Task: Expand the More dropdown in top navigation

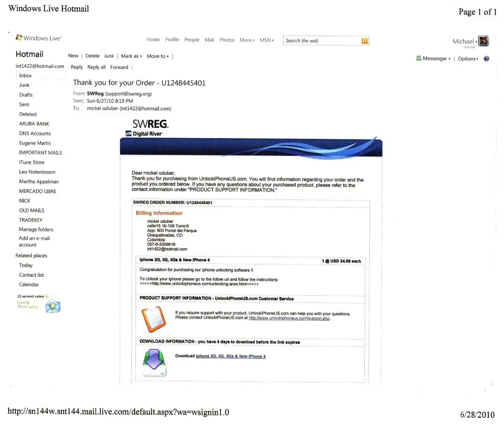Action: point(247,40)
